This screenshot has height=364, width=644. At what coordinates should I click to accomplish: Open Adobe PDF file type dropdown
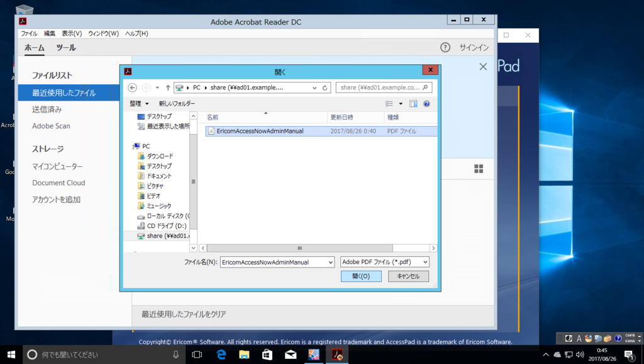[x=426, y=262]
